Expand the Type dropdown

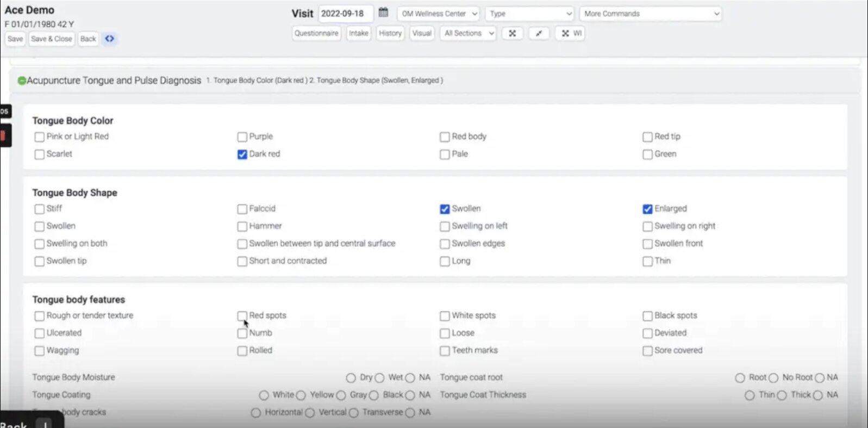click(529, 14)
